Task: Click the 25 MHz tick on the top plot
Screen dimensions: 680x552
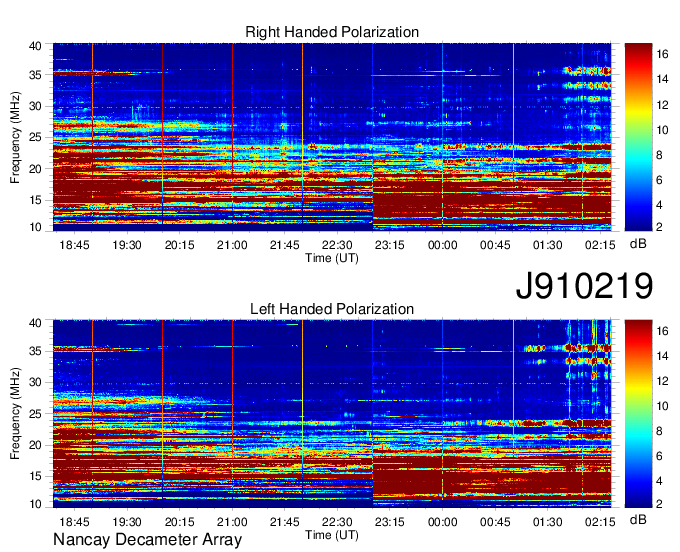Action: (x=35, y=137)
